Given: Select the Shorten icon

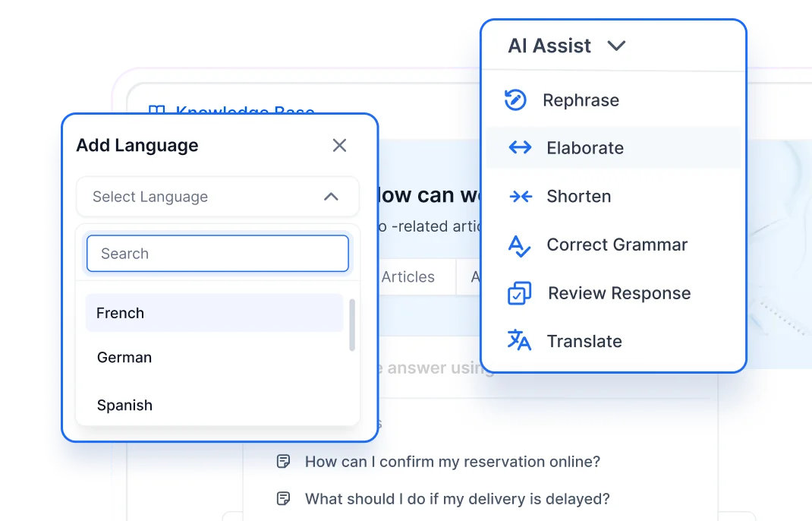Looking at the screenshot, I should (x=521, y=196).
